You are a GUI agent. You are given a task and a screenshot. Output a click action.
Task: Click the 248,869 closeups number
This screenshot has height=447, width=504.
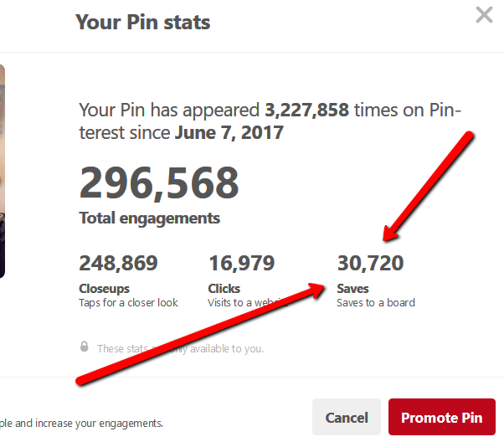118,264
